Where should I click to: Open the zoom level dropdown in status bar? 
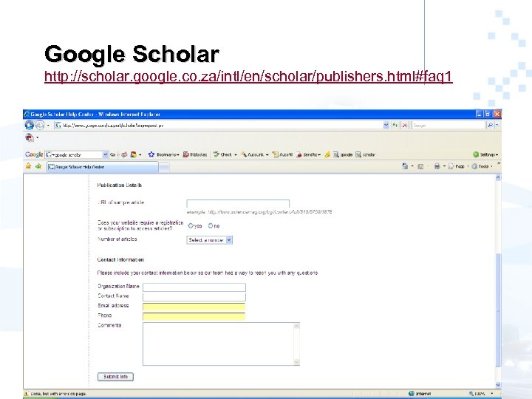point(491,394)
